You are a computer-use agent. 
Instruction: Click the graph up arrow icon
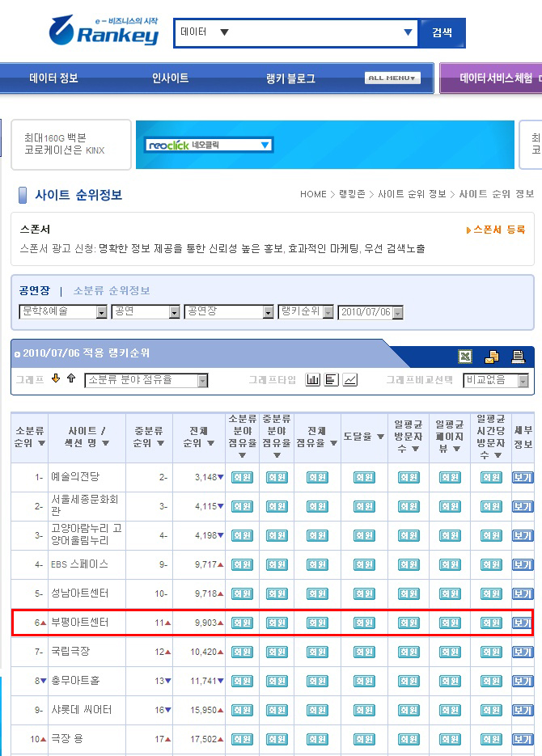click(71, 378)
